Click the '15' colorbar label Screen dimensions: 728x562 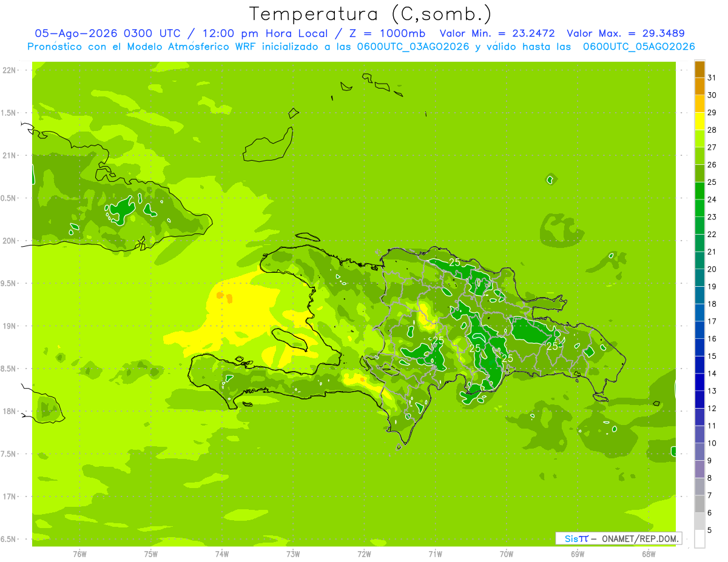(x=712, y=356)
